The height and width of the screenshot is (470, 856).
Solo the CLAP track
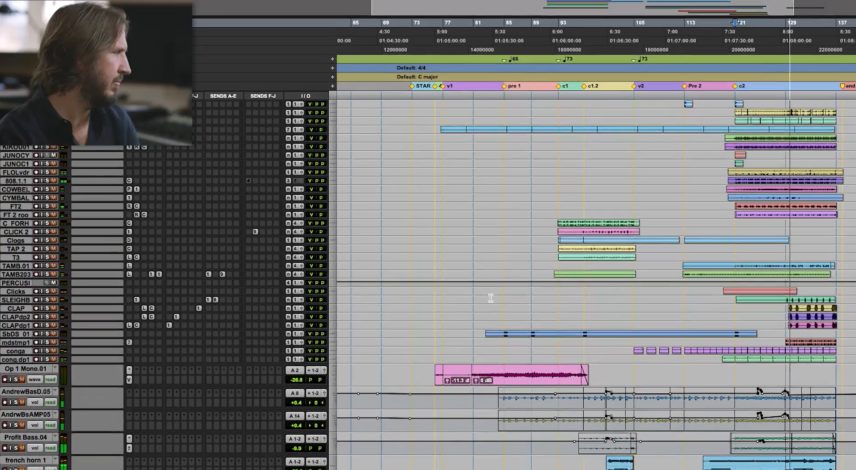(48, 309)
